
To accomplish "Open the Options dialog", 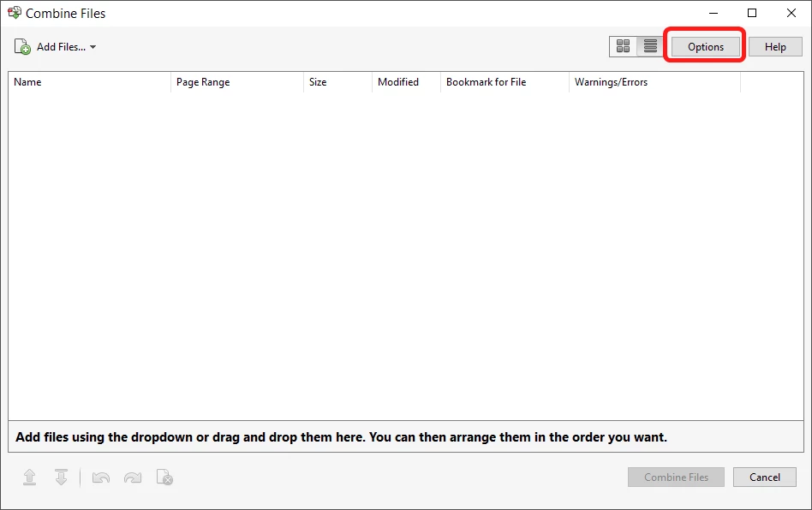I will [705, 46].
